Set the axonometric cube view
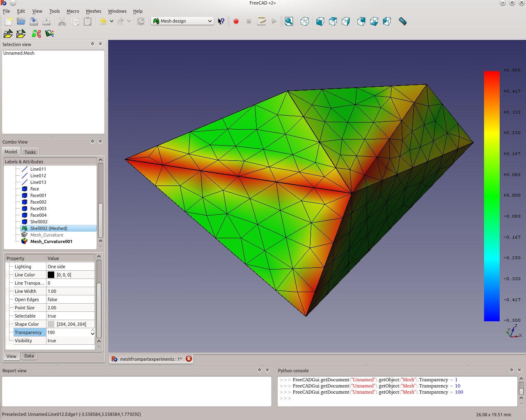The height and width of the screenshot is (420, 526). tap(305, 21)
